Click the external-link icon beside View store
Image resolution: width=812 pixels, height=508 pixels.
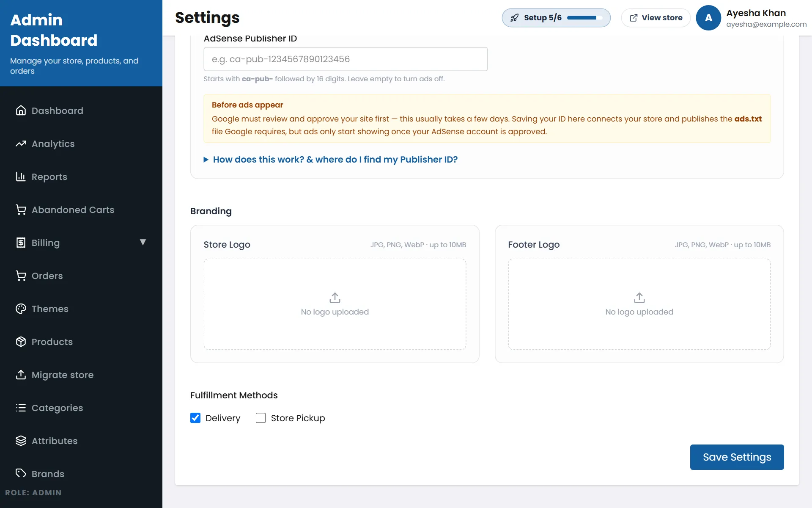pos(634,18)
